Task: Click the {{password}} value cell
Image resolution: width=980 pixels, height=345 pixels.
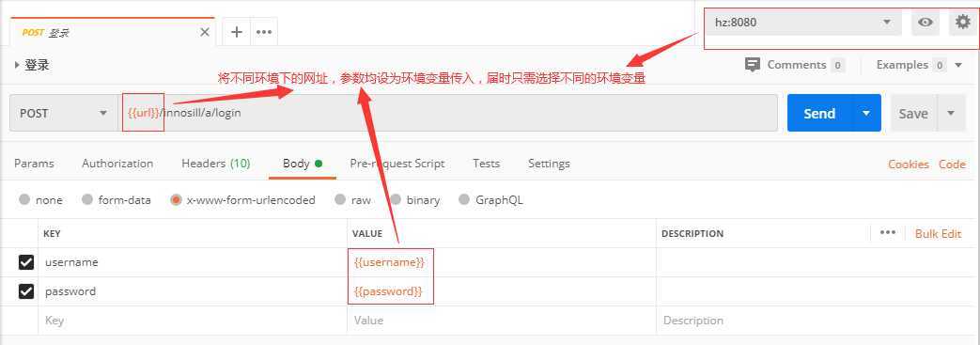Action: (501, 291)
